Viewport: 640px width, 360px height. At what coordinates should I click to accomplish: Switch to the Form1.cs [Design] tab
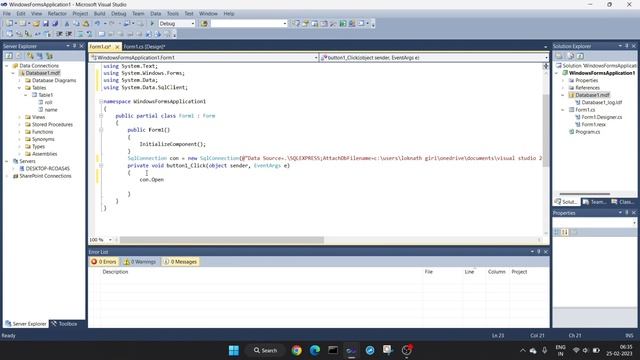click(x=144, y=47)
